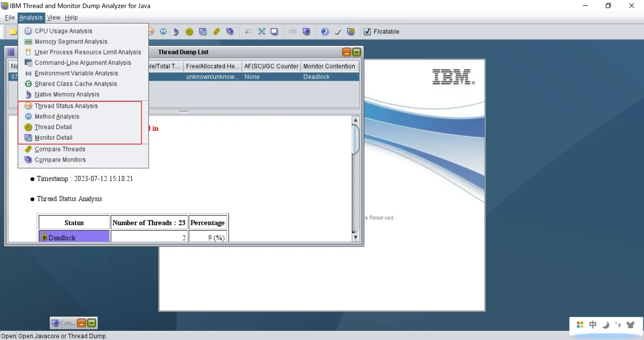
Task: Click the shirt skin icon in the tray
Action: (631, 325)
